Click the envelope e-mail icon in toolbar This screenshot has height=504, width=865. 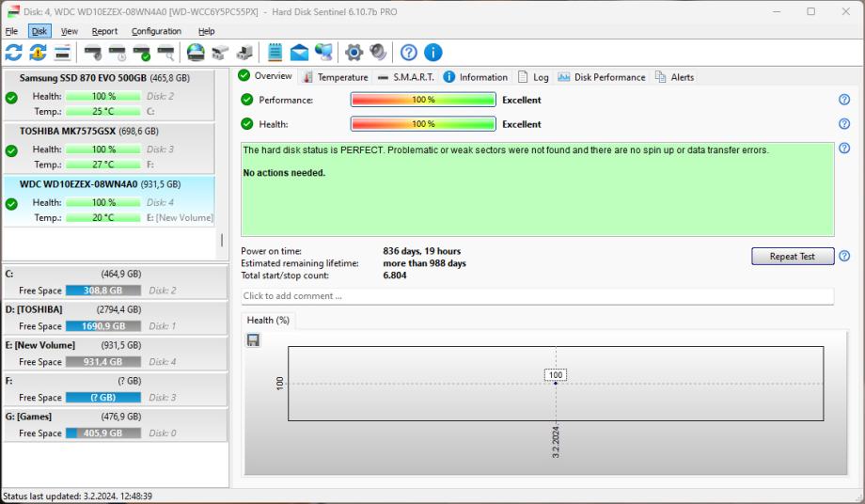click(299, 53)
